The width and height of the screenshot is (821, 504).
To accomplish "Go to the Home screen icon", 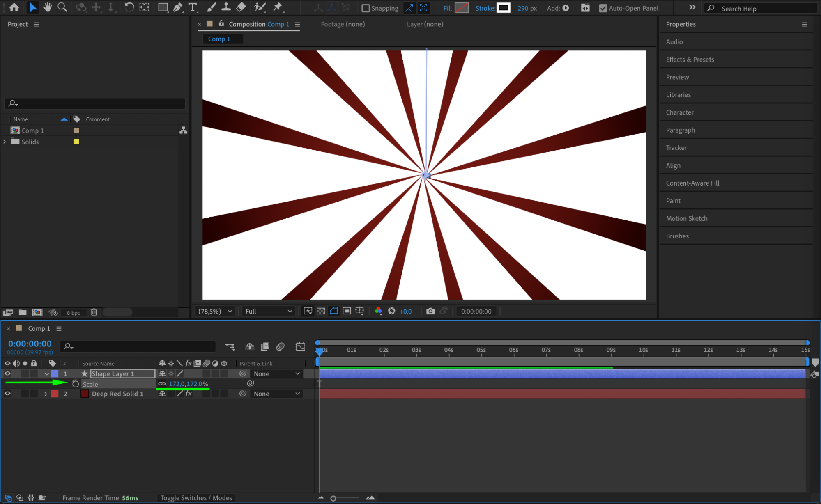I will click(x=14, y=7).
